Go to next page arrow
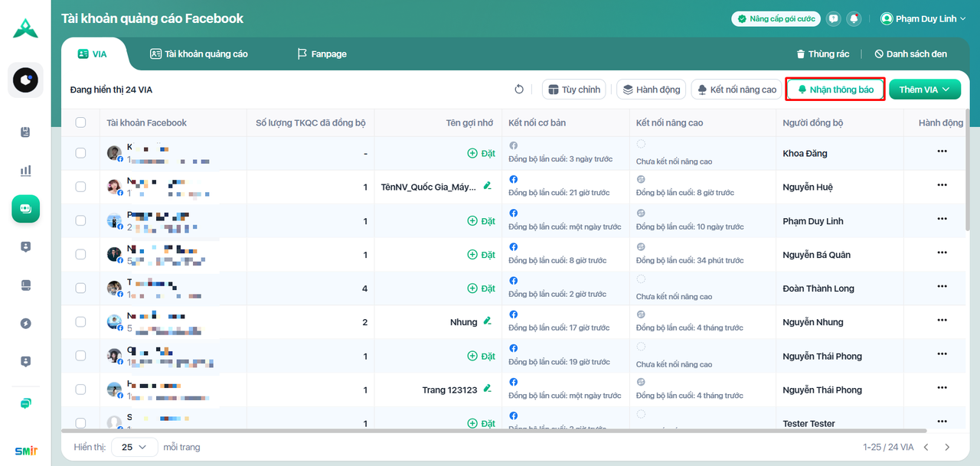Screen dimensions: 980x466 coord(947,447)
